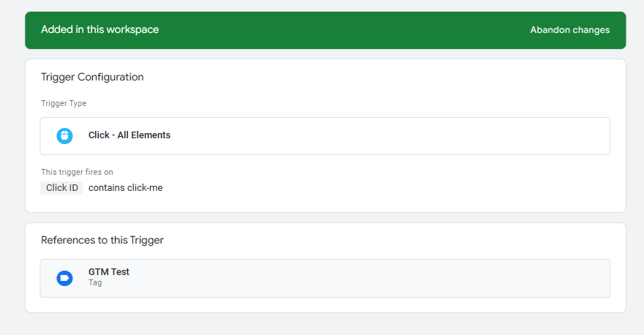This screenshot has width=644, height=335.
Task: Click gray page background below the References card
Action: click(x=322, y=324)
